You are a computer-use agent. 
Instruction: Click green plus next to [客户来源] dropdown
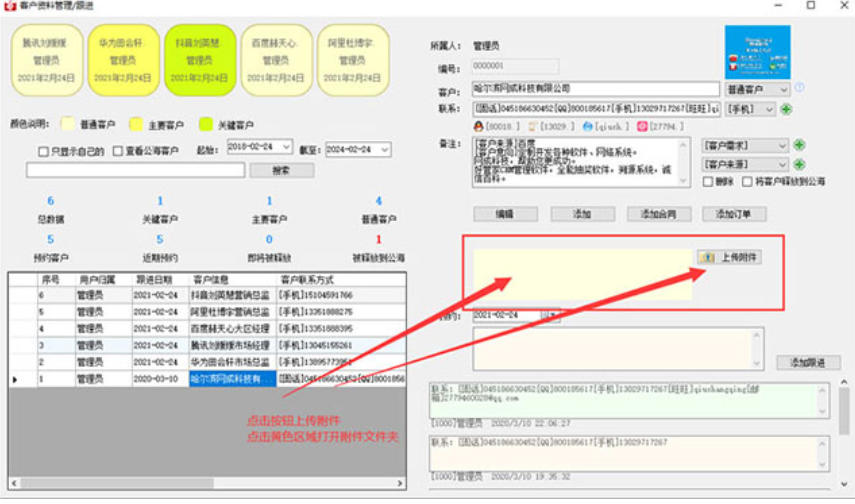tap(799, 164)
